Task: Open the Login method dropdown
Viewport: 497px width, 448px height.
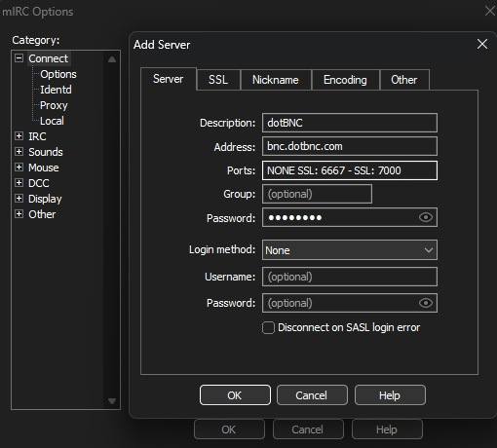Action: tap(350, 250)
